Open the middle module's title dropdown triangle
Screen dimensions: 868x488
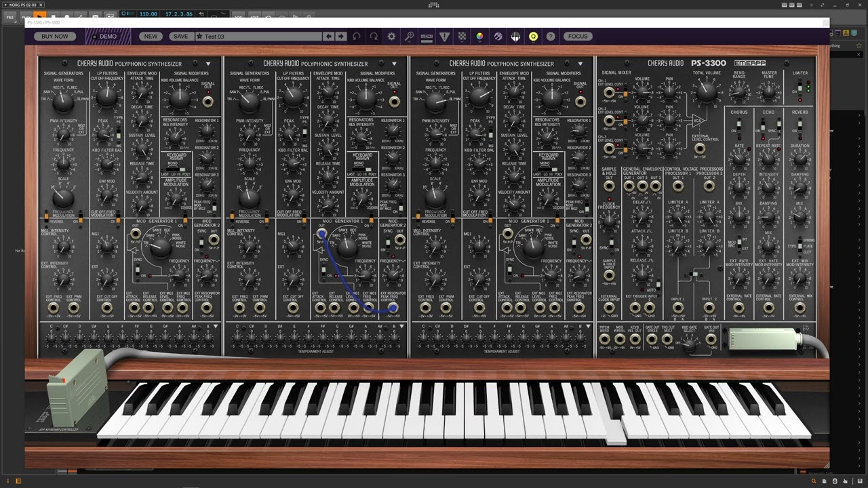click(x=395, y=64)
